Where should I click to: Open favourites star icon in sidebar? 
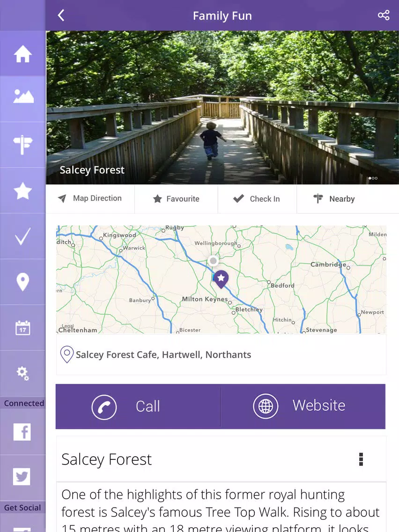tap(23, 191)
